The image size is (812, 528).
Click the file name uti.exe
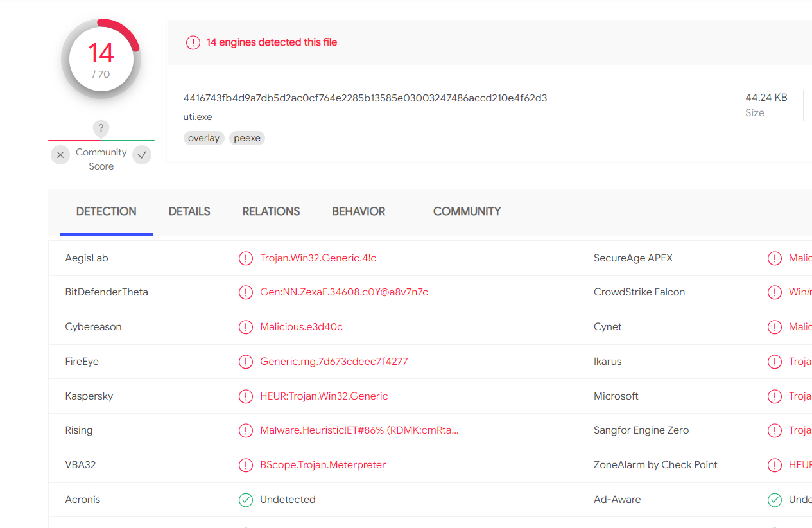198,117
